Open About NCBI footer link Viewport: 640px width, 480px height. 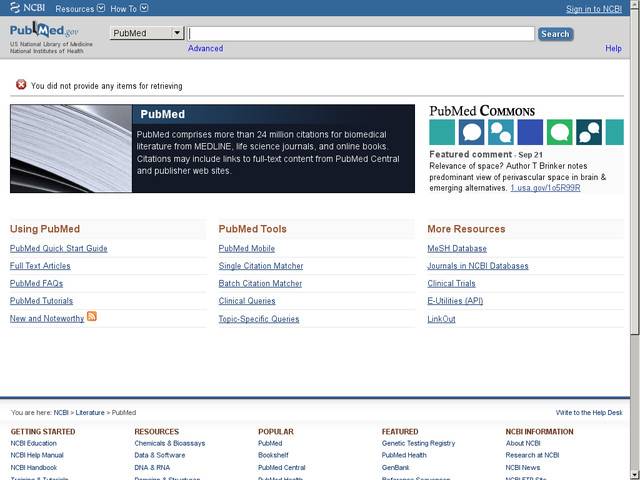coord(523,443)
